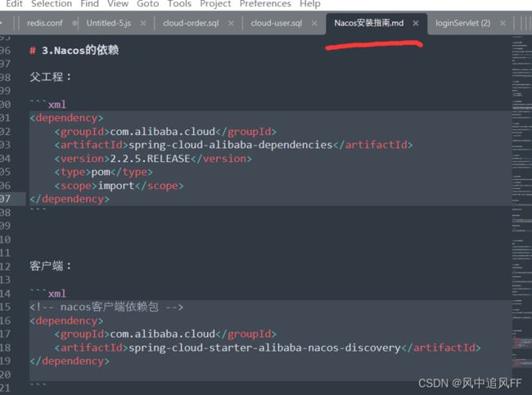Click the comment 'nacos客户端依赖包'
The height and width of the screenshot is (395, 532).
coord(109,307)
